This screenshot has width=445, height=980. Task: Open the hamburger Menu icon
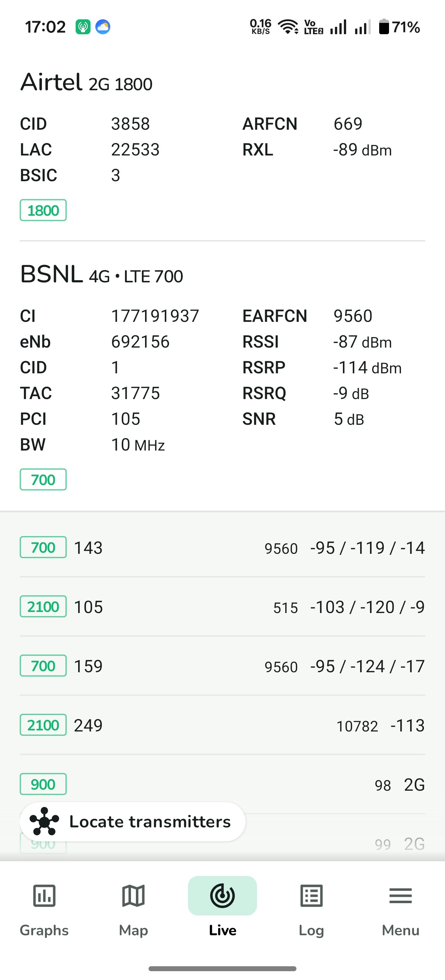400,895
